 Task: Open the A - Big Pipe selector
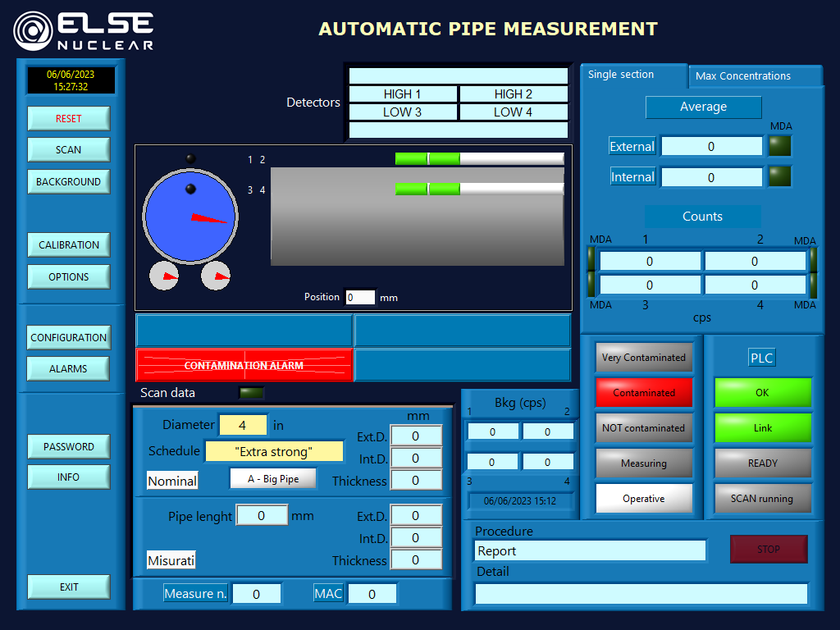(x=273, y=479)
